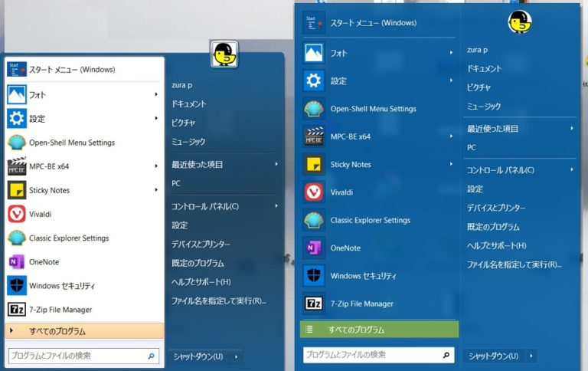Launch Vivaldi icon in left white menu
This screenshot has height=371, width=588.
(x=17, y=214)
